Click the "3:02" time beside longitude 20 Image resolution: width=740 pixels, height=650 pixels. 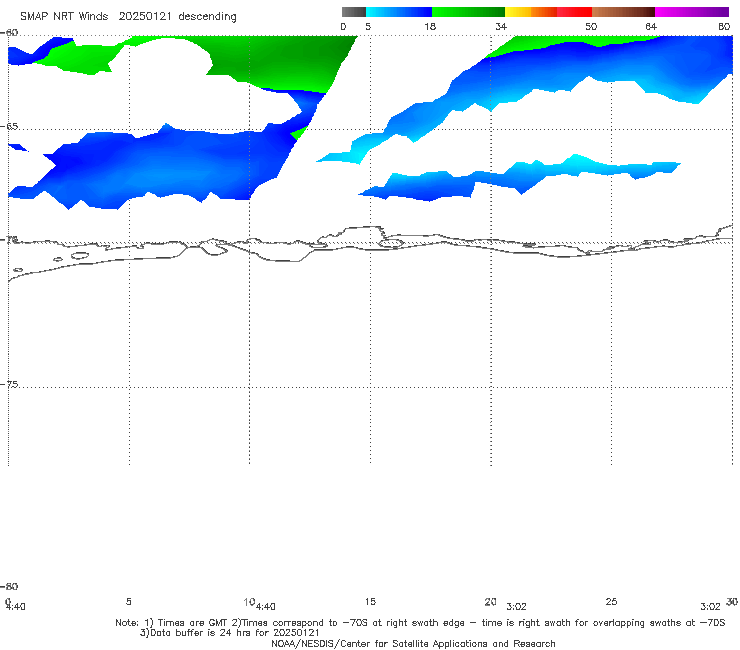516,607
